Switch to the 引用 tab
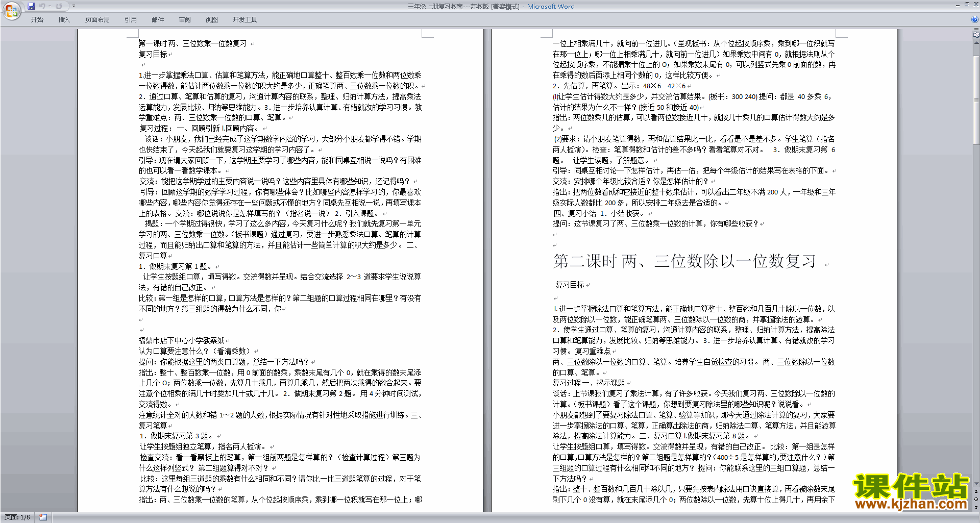Screen dimensions: 980x523 (x=130, y=20)
